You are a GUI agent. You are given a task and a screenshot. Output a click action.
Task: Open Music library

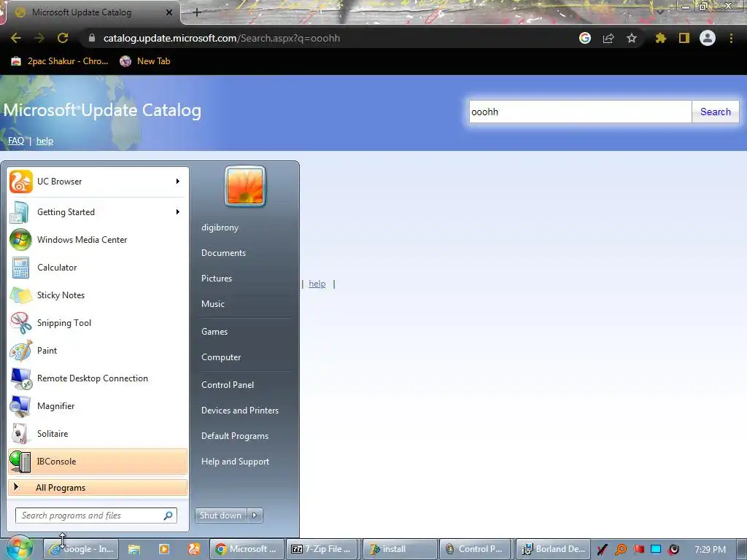tap(212, 304)
